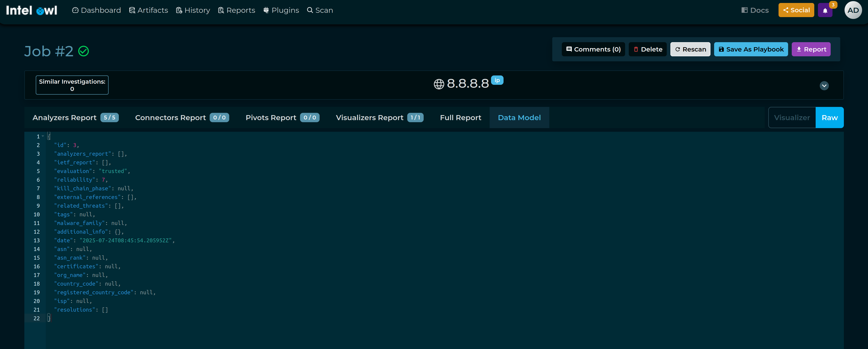Click the 5/5 badge on Analyzers Report
The height and width of the screenshot is (349, 868).
pyautogui.click(x=109, y=117)
